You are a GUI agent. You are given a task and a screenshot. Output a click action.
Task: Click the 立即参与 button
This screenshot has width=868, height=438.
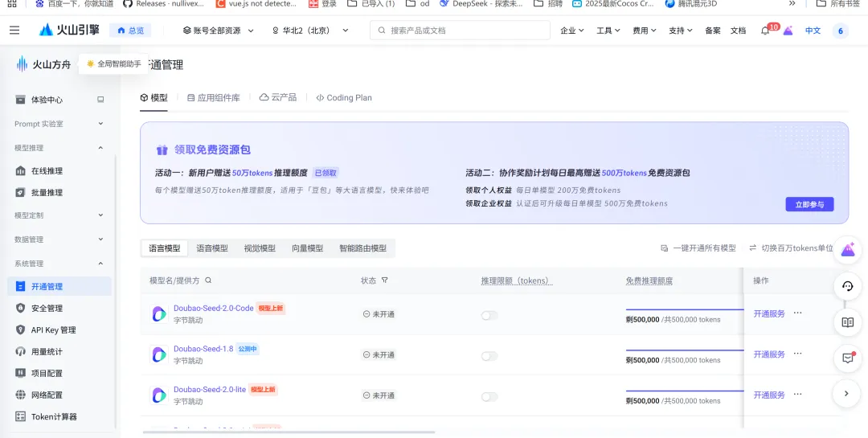(x=809, y=204)
